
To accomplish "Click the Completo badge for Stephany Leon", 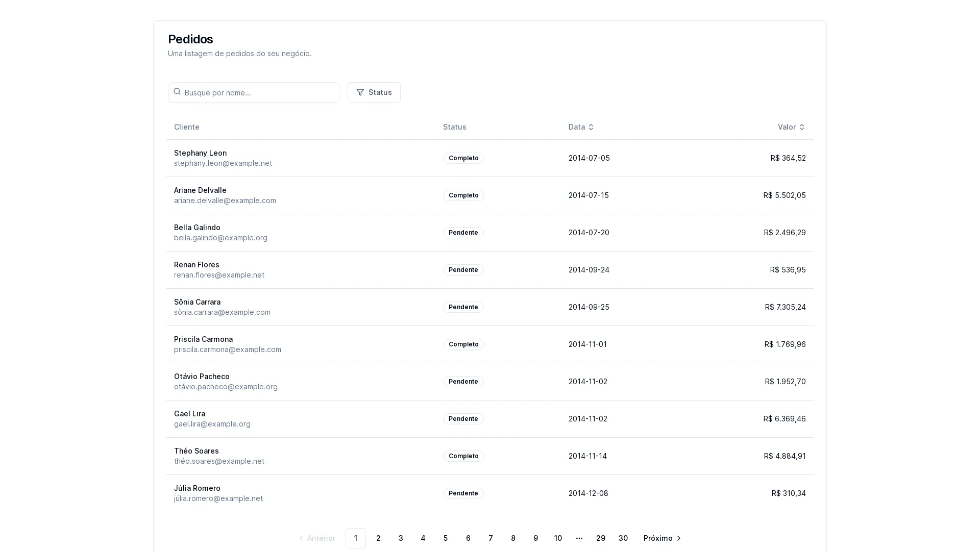I will (x=463, y=158).
